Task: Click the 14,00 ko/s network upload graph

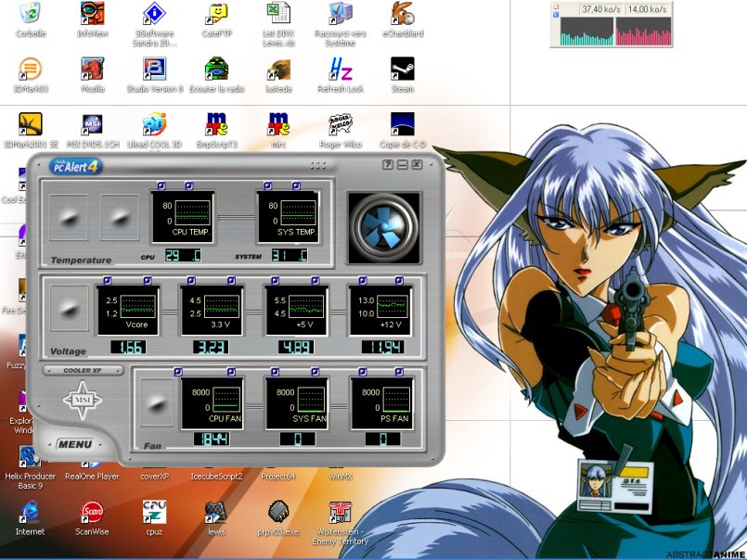Action: tap(643, 32)
